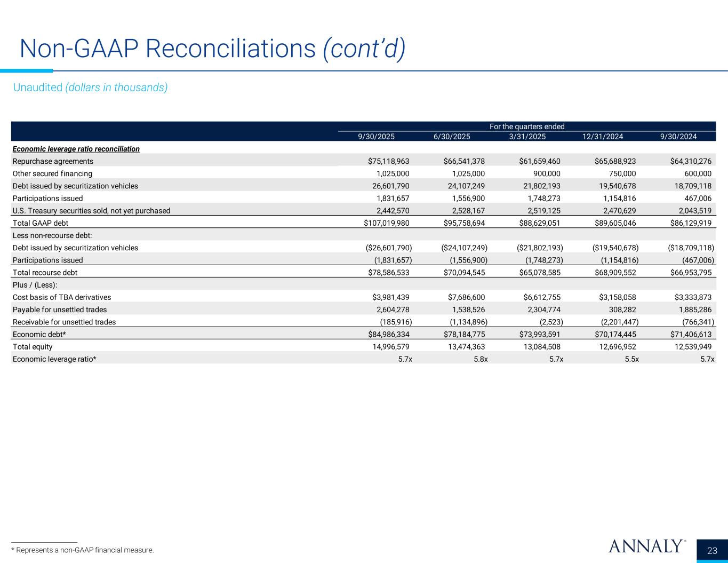Select the Repurchase agreements row label
This screenshot has width=728, height=563.
point(53,161)
